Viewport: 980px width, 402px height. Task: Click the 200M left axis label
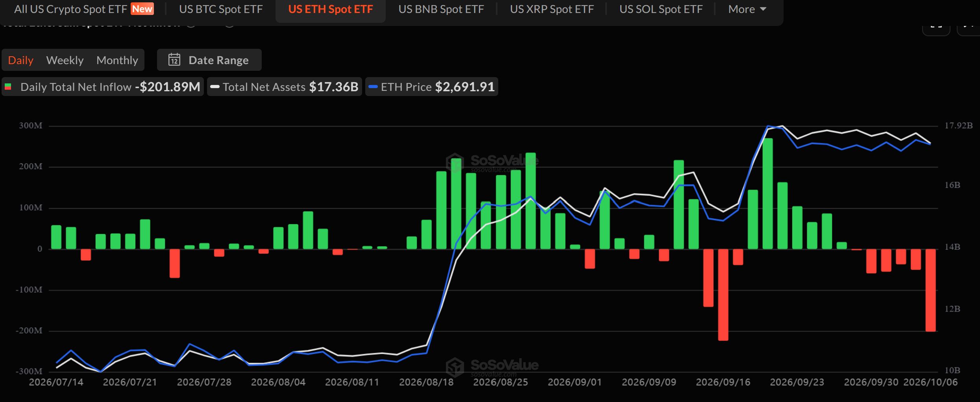click(31, 167)
